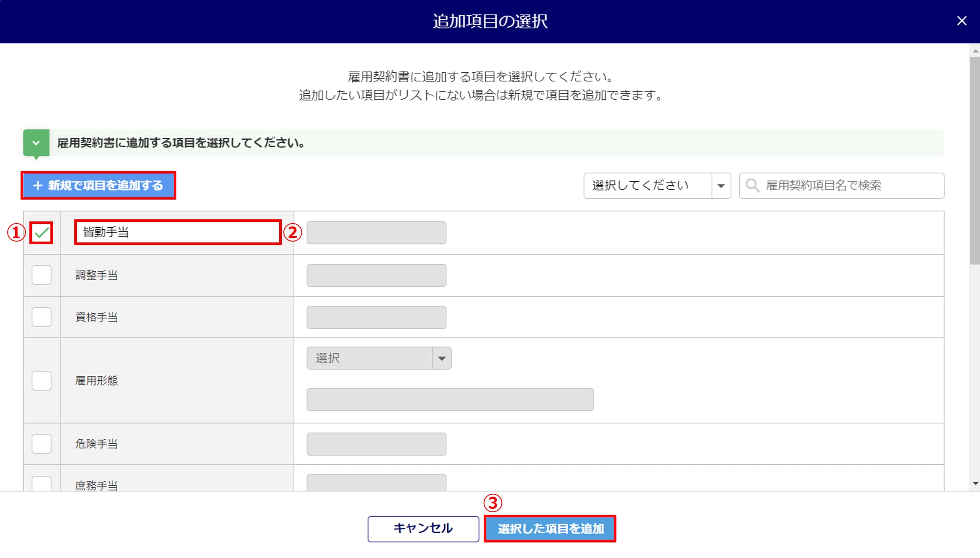Click the vertical scrollbar thumb
This screenshot has width=980, height=558.
[x=975, y=160]
